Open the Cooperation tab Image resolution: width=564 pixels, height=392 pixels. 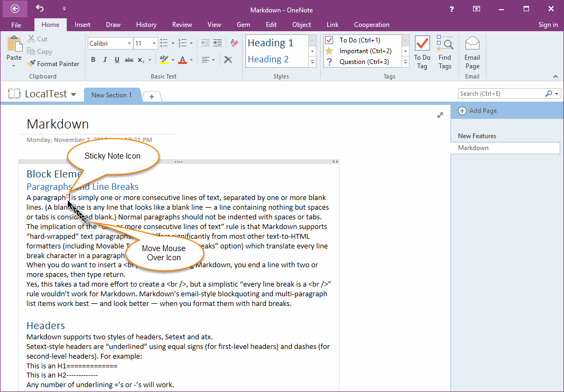[x=371, y=24]
